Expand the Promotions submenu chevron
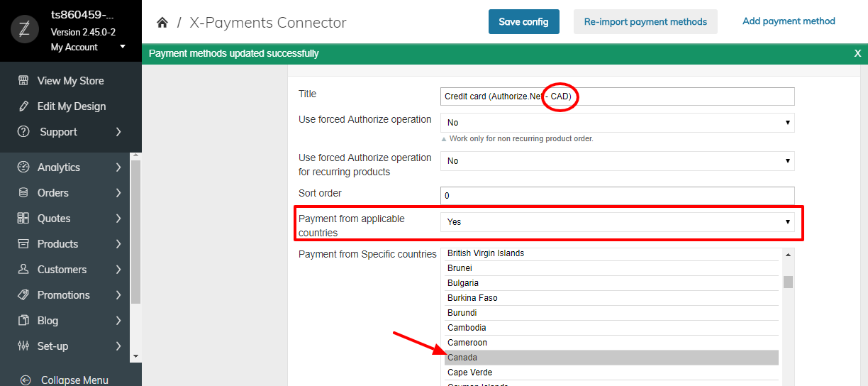Image resolution: width=868 pixels, height=386 pixels. pyautogui.click(x=118, y=295)
